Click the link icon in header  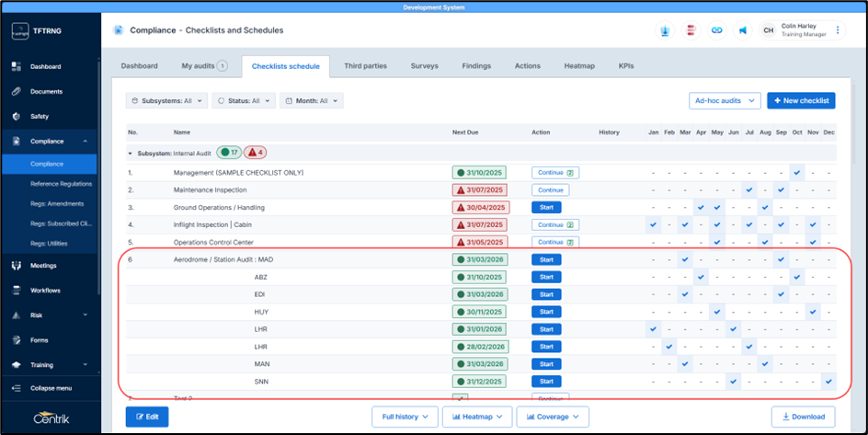716,30
